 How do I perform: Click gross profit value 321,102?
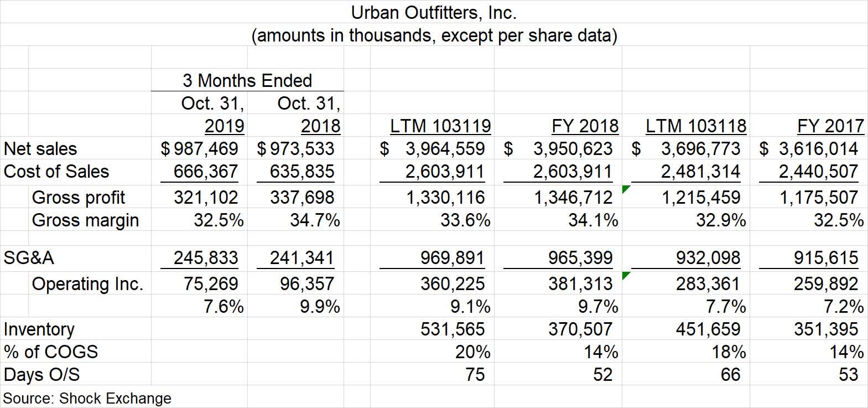(x=206, y=198)
